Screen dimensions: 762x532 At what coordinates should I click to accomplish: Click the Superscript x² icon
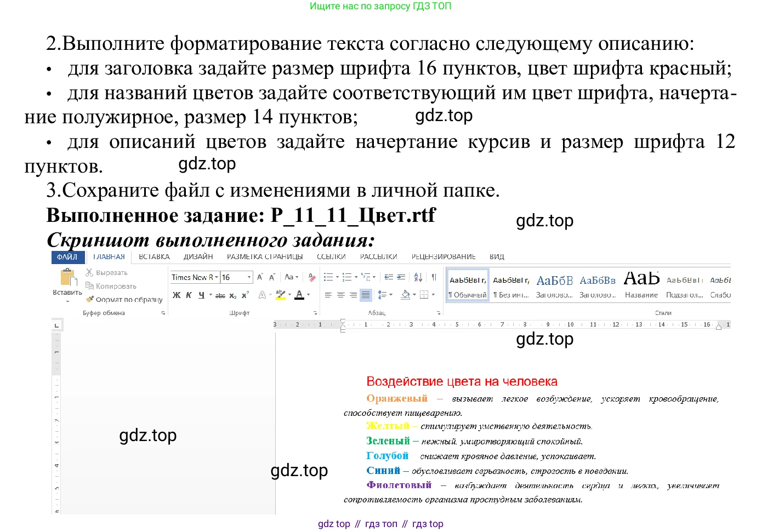[x=245, y=295]
